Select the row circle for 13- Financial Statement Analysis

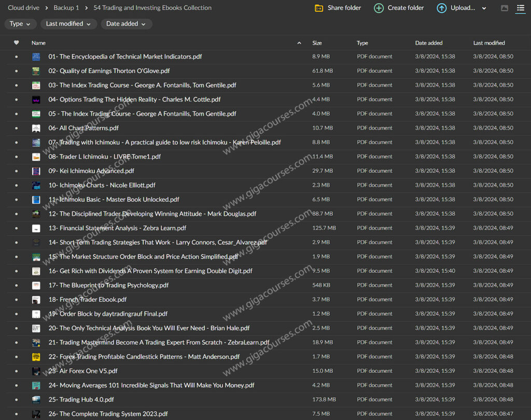[x=16, y=228]
